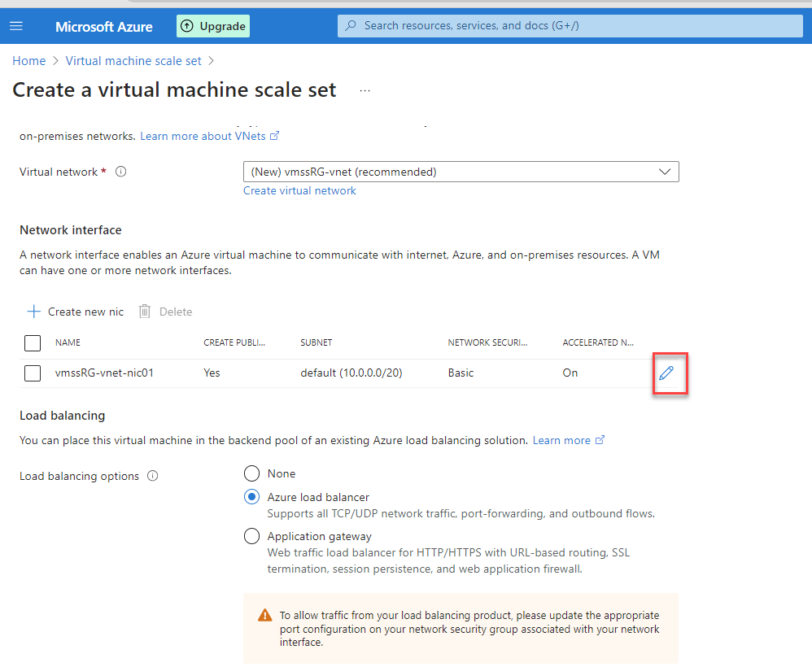Select the Application gateway radio button

click(251, 536)
